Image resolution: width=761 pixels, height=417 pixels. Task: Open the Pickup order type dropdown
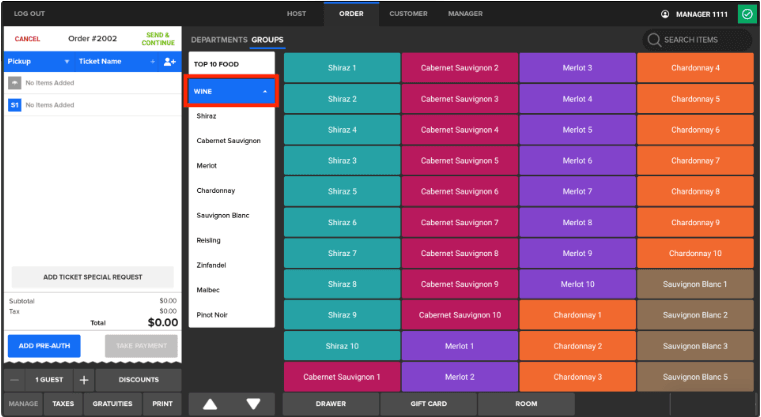38,62
